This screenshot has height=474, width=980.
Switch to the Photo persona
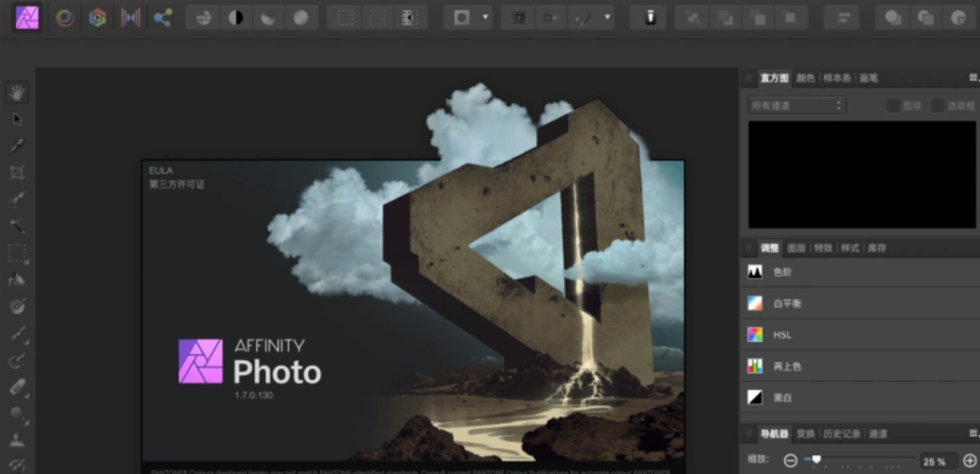[27, 17]
